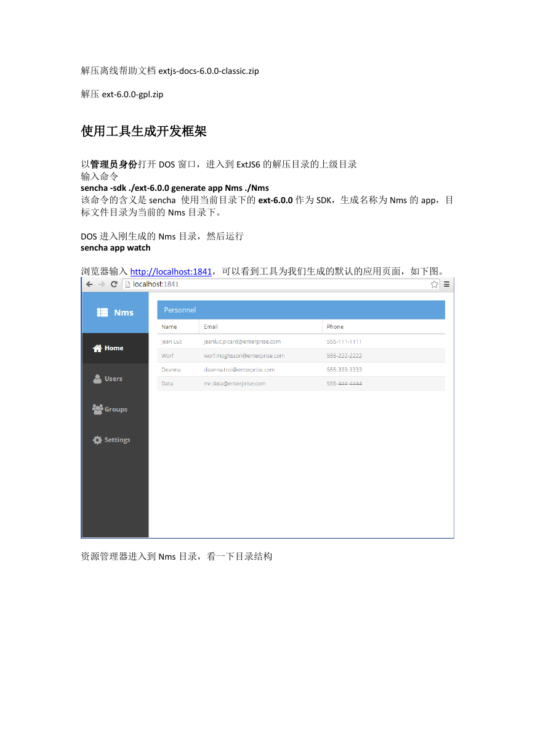Click the Nms logo icon
The height and width of the screenshot is (756, 535).
click(x=103, y=313)
